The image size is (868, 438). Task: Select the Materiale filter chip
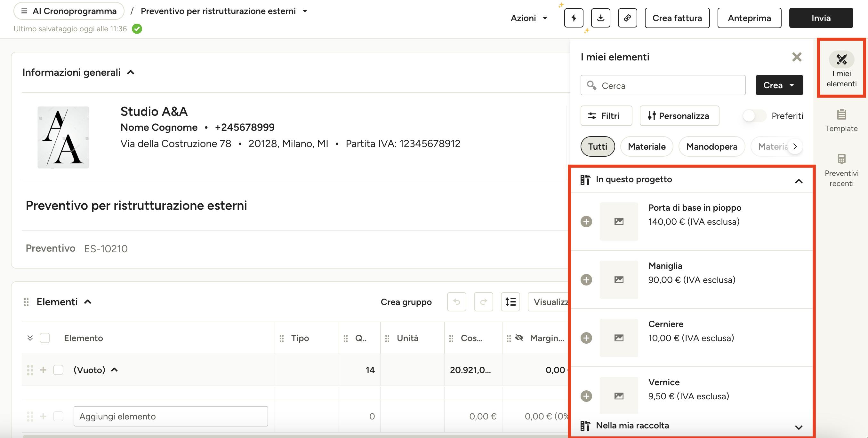(x=647, y=146)
